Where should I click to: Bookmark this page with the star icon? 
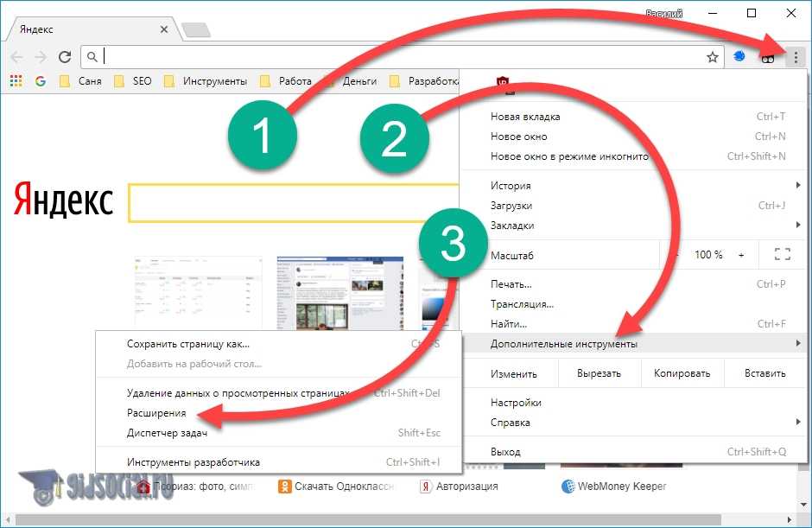712,57
